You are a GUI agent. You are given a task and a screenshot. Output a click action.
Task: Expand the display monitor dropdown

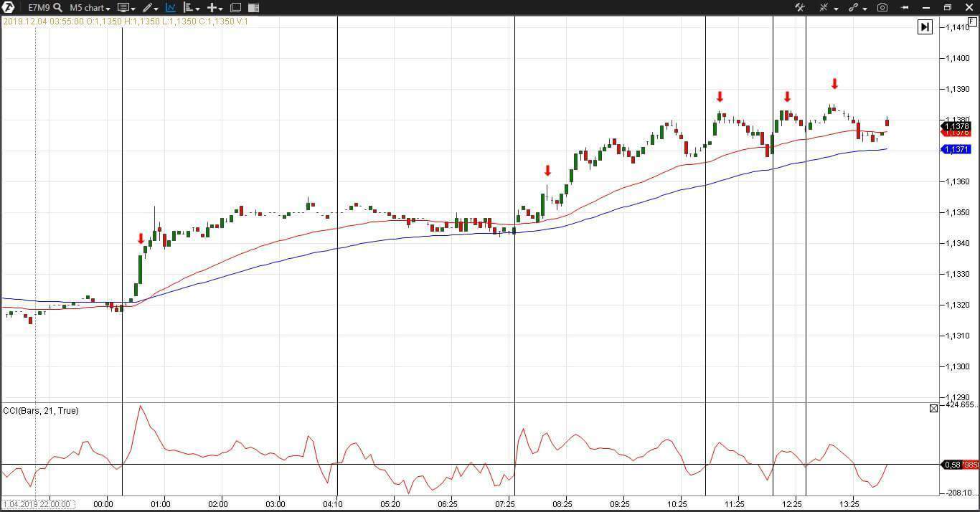[126, 7]
